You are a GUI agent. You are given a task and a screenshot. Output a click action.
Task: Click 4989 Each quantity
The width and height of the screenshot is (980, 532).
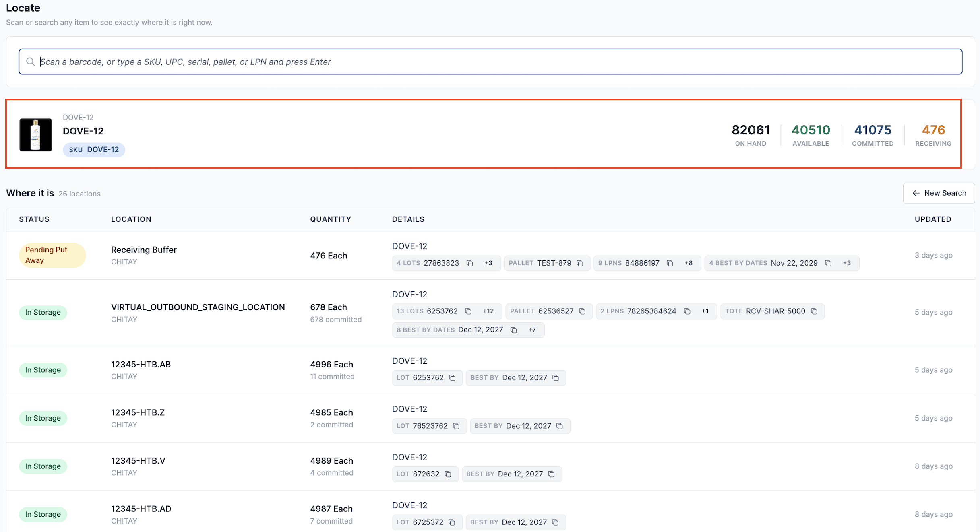point(331,461)
